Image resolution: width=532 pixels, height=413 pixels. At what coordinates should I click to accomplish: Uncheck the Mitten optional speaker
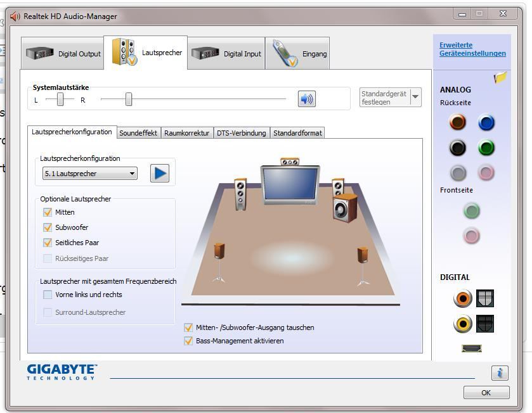pos(48,212)
